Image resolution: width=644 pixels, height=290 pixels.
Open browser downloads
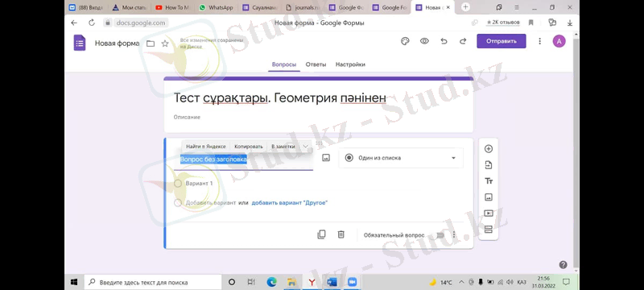click(x=570, y=23)
